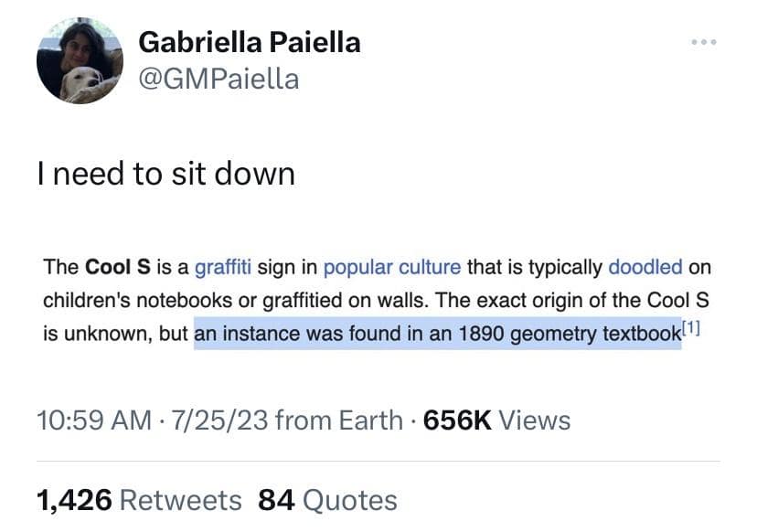
Task: Click the blue highlighted '1890 geometry textbook' sentence
Action: click(x=437, y=334)
